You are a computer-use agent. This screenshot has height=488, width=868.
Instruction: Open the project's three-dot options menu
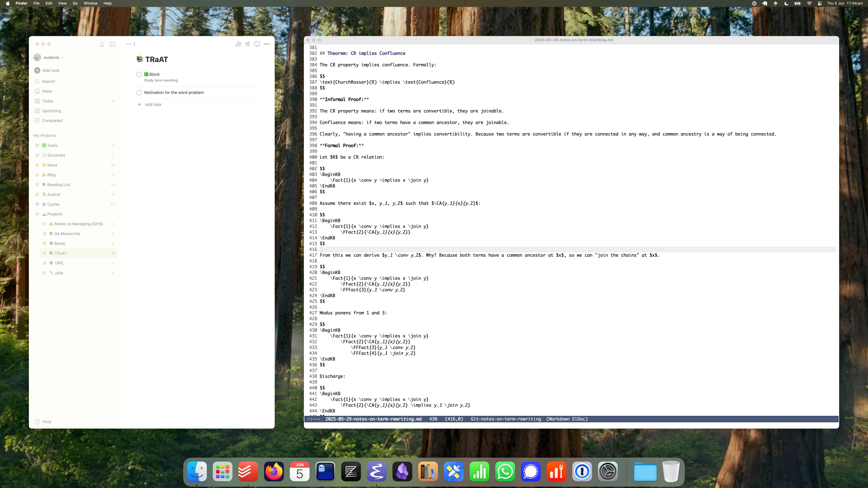pos(266,44)
